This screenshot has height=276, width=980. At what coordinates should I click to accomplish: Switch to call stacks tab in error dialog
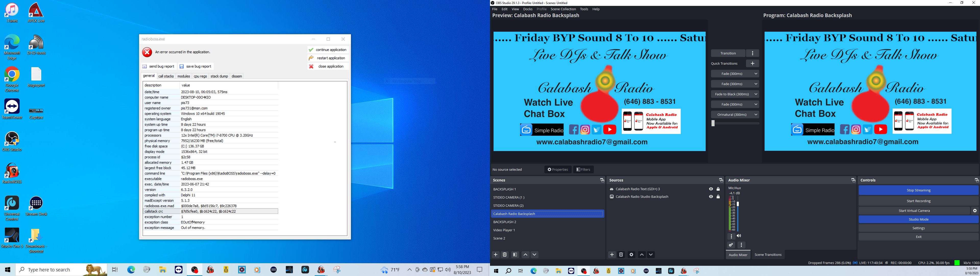(166, 76)
